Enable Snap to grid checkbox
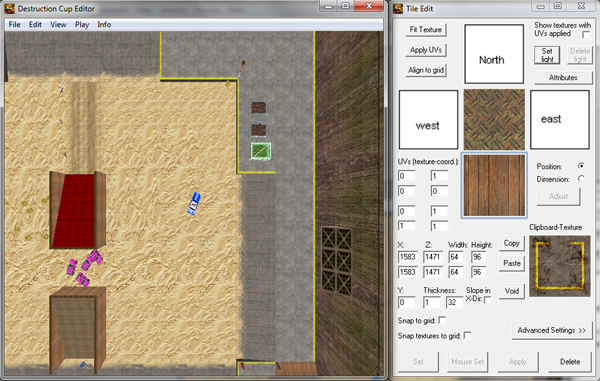 point(442,320)
